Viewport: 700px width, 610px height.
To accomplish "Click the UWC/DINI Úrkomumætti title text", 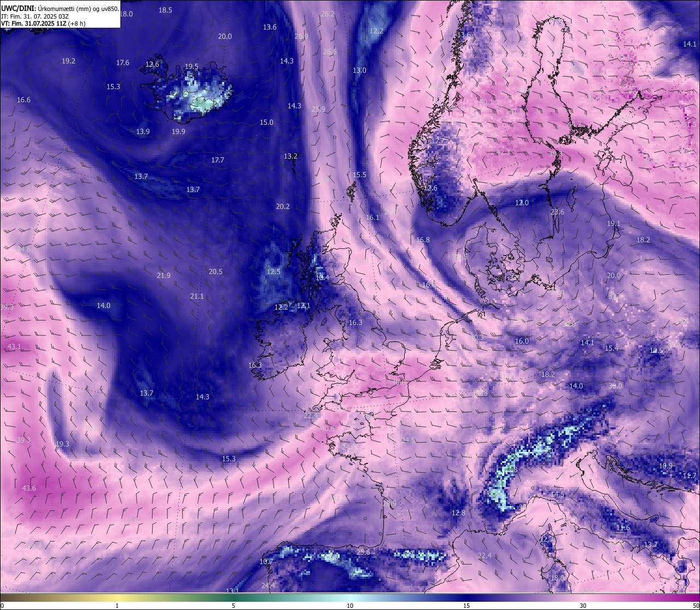I will coord(60,8).
